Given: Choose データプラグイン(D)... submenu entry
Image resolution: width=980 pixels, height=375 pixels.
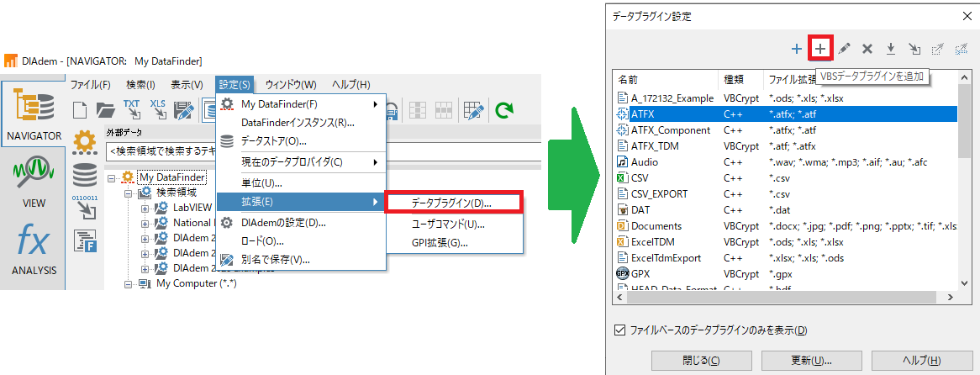Looking at the screenshot, I should point(453,203).
